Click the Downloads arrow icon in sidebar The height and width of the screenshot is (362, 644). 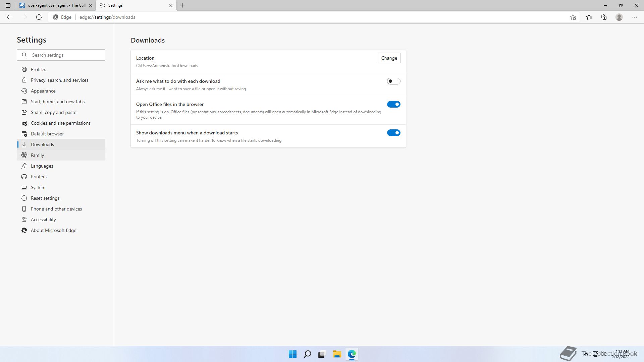coord(24,144)
